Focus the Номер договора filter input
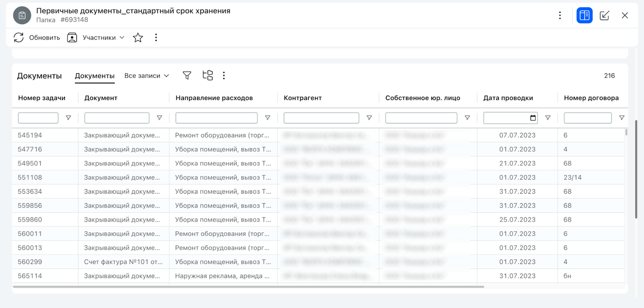 point(588,118)
